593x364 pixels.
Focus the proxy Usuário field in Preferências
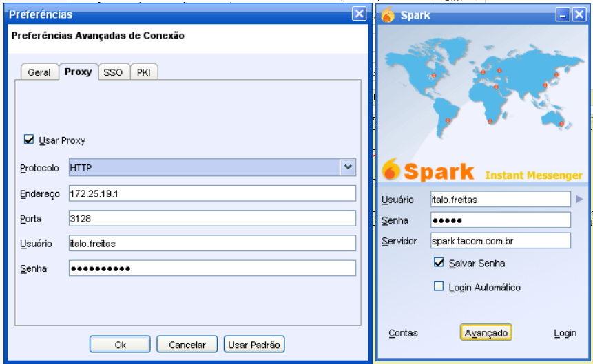click(x=212, y=243)
